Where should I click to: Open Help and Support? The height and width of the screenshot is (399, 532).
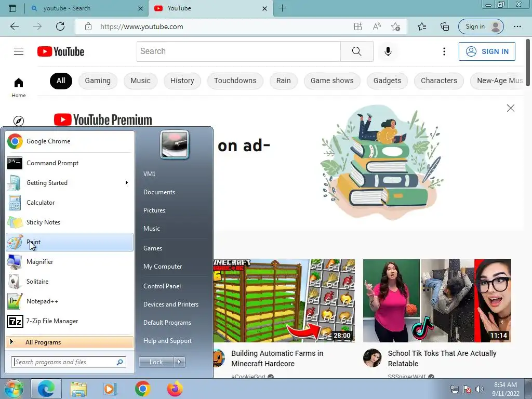(x=167, y=341)
